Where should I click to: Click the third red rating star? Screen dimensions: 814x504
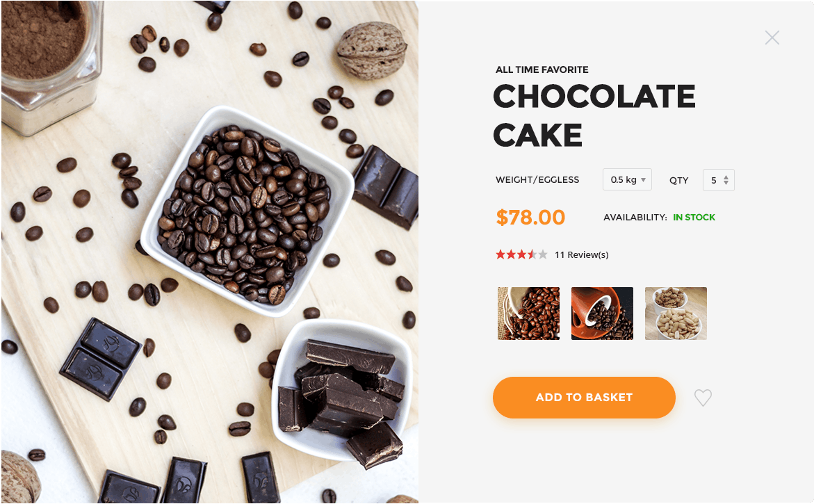(521, 254)
